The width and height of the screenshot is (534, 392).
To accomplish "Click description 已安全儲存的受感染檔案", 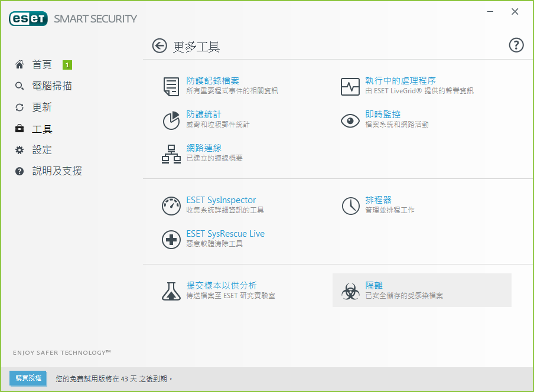I will coord(404,296).
